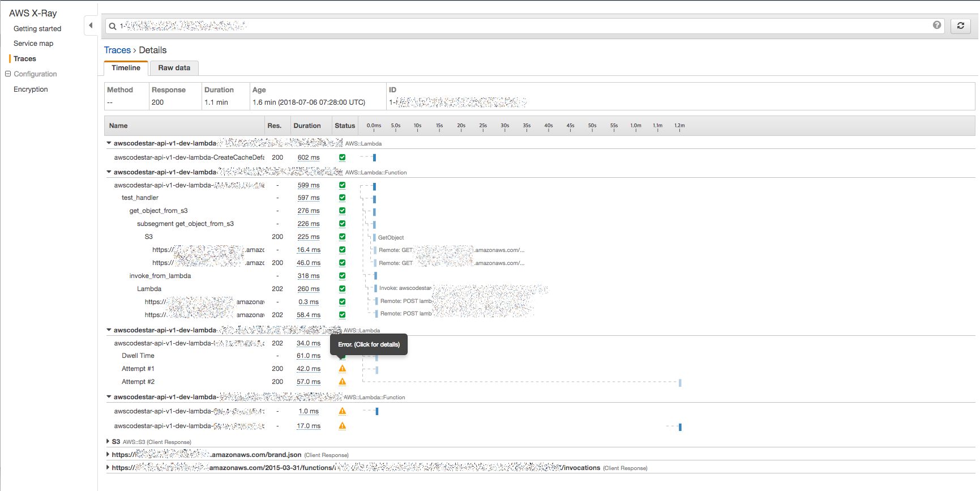This screenshot has height=491, width=980.
Task: Click the refresh icon next to search bar
Action: point(960,25)
